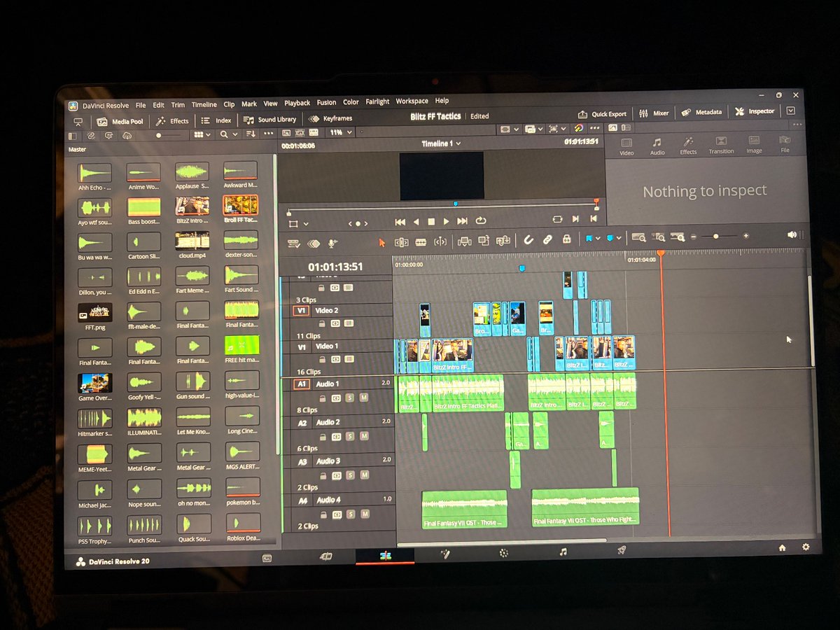
Task: Click Play Reverse transport button
Action: coord(416,221)
